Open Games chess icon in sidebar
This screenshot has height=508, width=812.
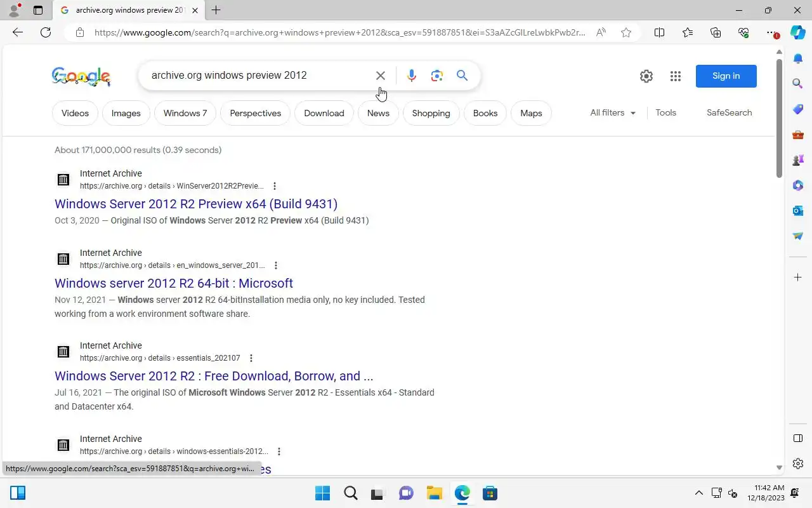(798, 159)
